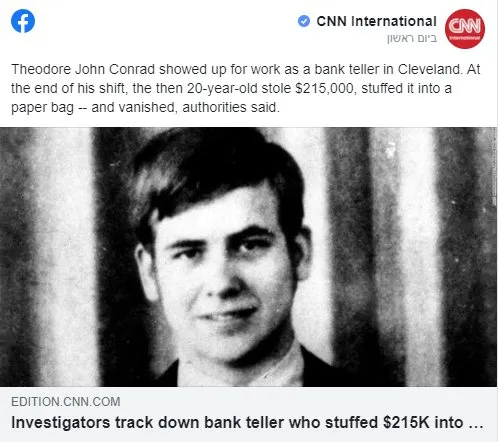The image size is (498, 442).
Task: Open the black-and-white portrait article image
Action: tap(248, 257)
